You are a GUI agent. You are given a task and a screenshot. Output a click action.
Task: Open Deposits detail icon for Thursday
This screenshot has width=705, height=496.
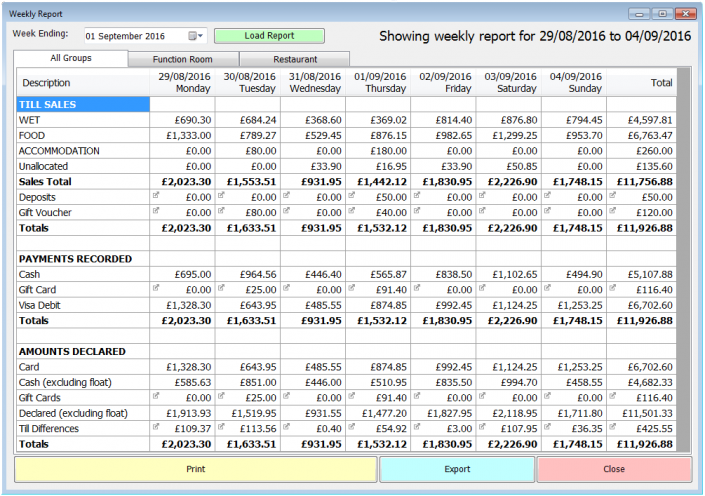tap(351, 195)
